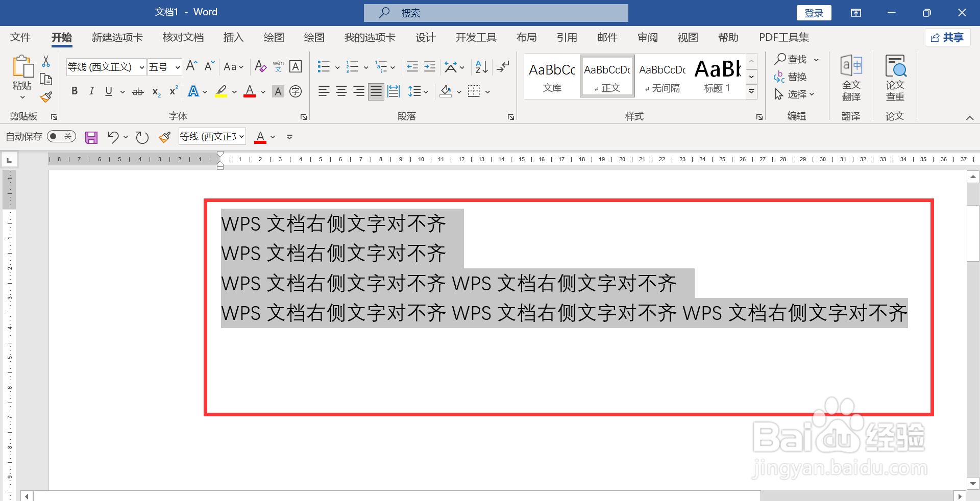Decrease paragraph indent

(412, 66)
